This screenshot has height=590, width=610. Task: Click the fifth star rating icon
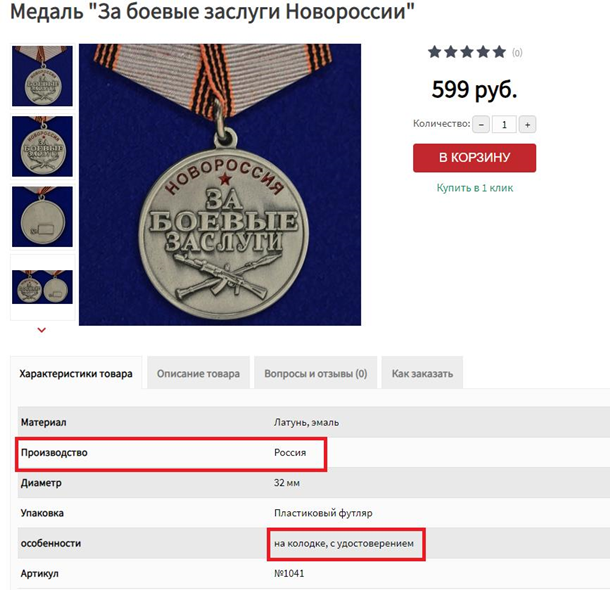coord(499,52)
